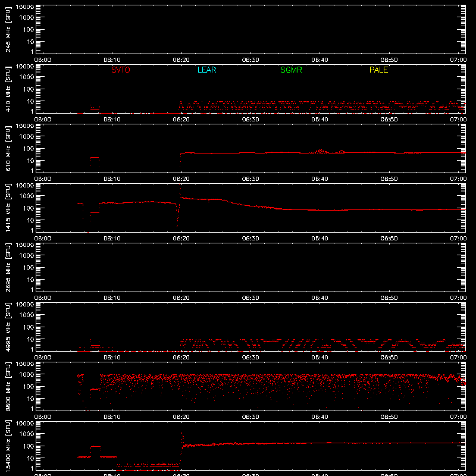Viewport: 476px width, 476px height.
Task: Select the 4995 MHz [SFU] axis label
Action: pyautogui.click(x=8, y=327)
